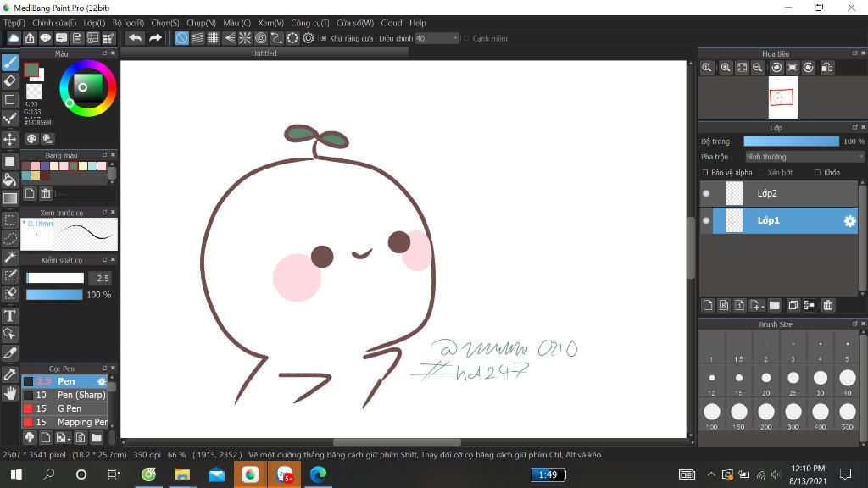Click the Undo arrow in toolbar

tap(135, 37)
